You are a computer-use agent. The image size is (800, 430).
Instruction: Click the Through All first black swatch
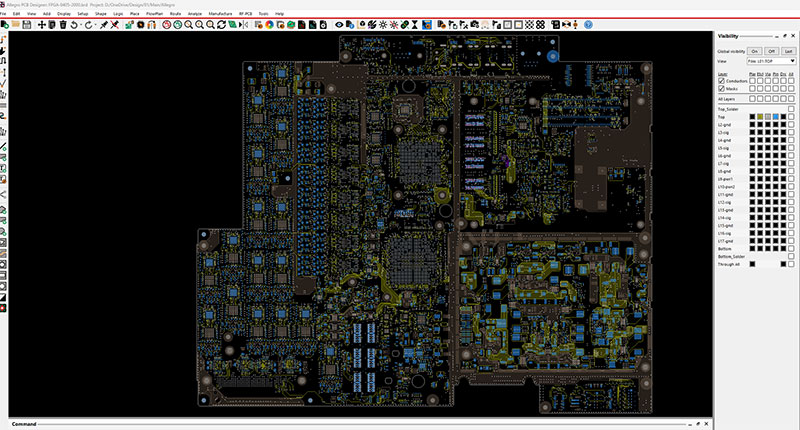click(x=753, y=264)
